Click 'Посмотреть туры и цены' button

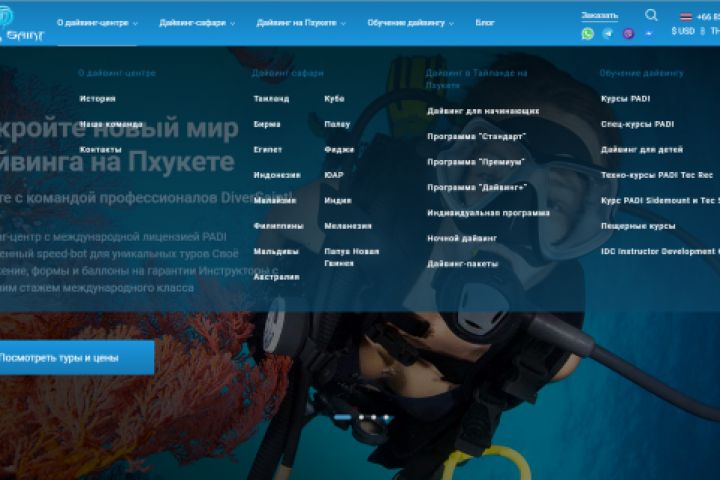(x=76, y=358)
